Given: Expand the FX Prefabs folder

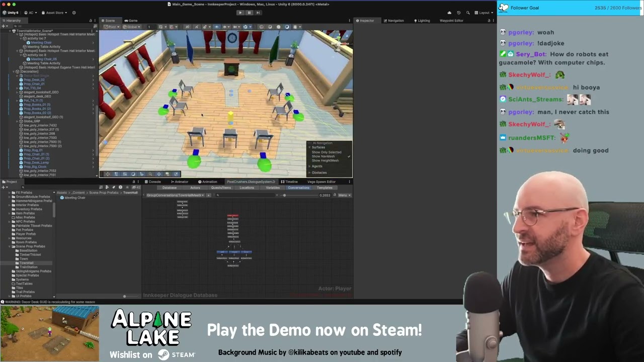Looking at the screenshot, I should (x=10, y=193).
